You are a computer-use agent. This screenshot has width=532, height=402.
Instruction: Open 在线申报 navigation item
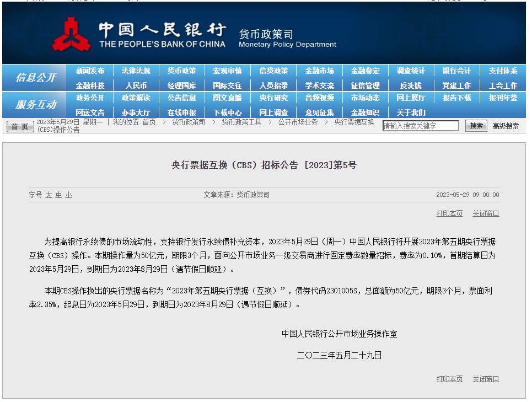point(181,112)
